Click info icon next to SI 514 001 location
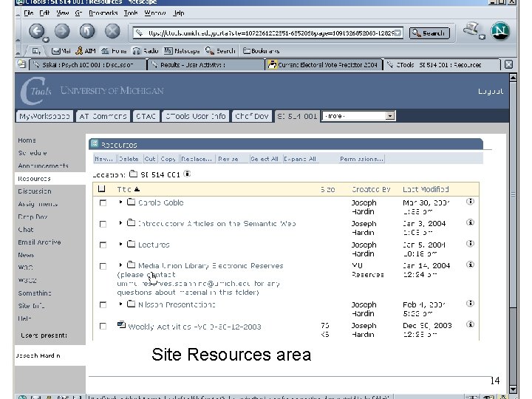The height and width of the screenshot is (399, 532). point(187,174)
